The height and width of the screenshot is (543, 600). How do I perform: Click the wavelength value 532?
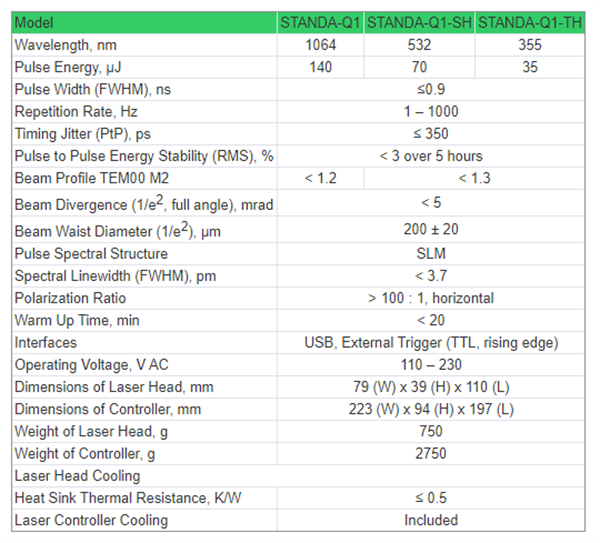(419, 45)
